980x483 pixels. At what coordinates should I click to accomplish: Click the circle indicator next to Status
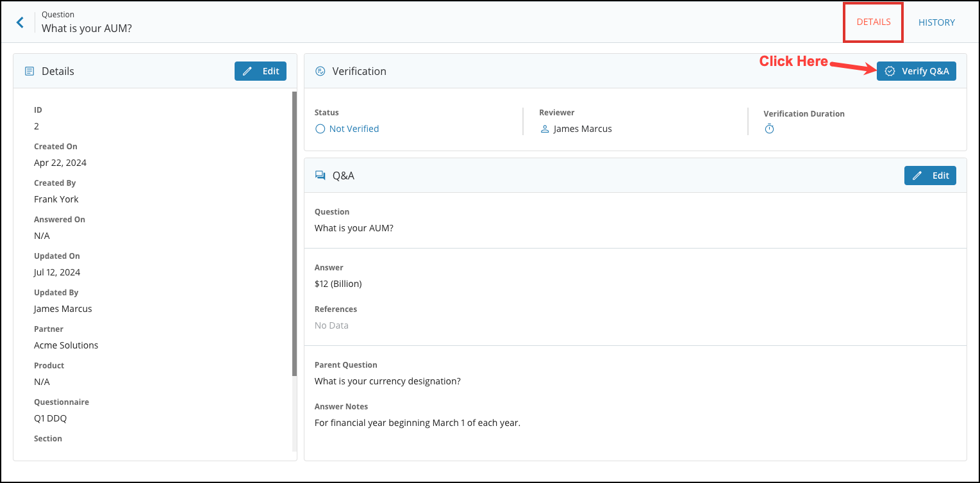click(x=320, y=128)
